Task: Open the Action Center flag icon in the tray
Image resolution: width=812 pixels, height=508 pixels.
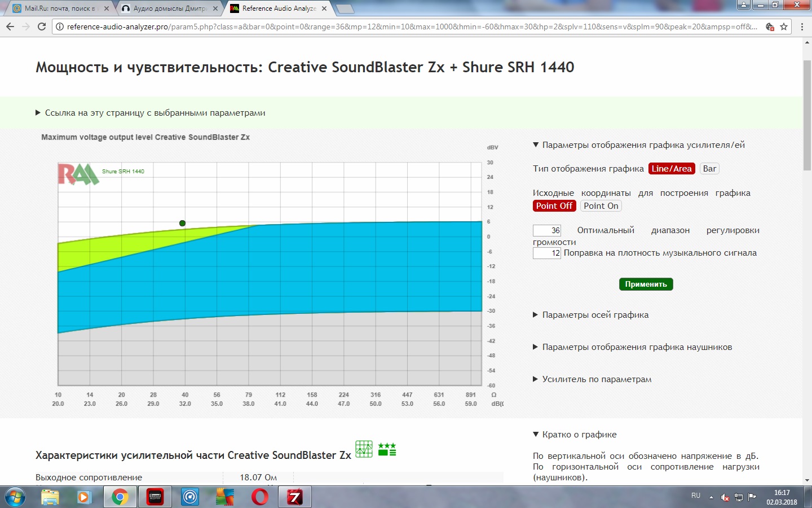Action: coord(752,497)
